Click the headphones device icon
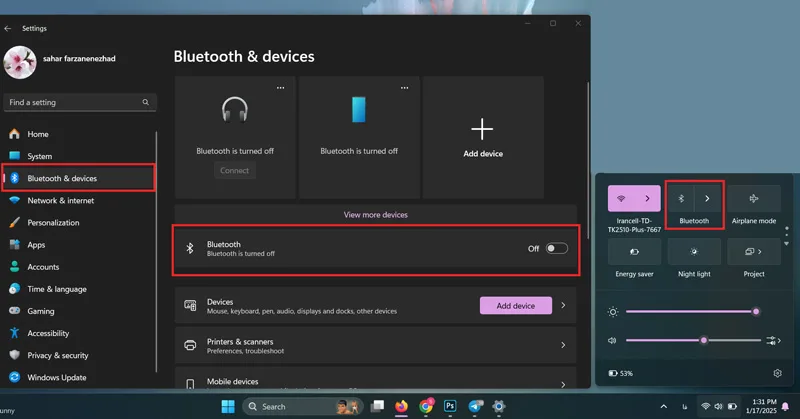The image size is (800, 419). (235, 110)
